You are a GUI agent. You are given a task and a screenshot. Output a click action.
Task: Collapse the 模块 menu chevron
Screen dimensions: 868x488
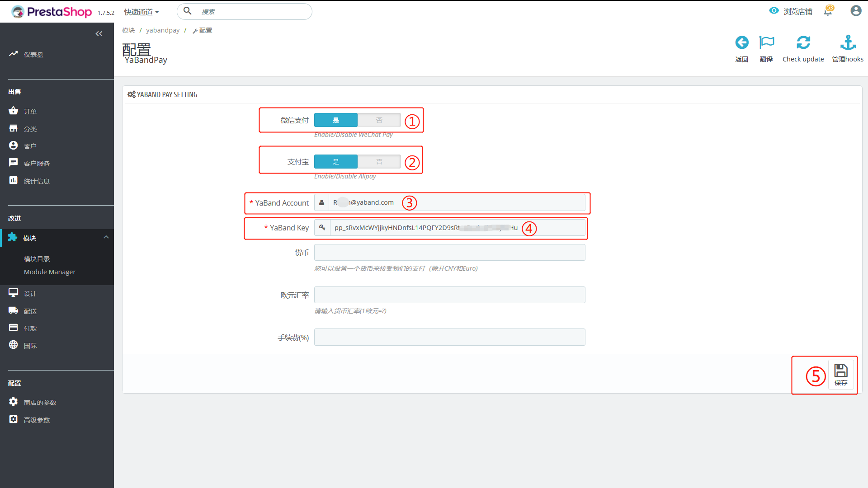tap(106, 237)
